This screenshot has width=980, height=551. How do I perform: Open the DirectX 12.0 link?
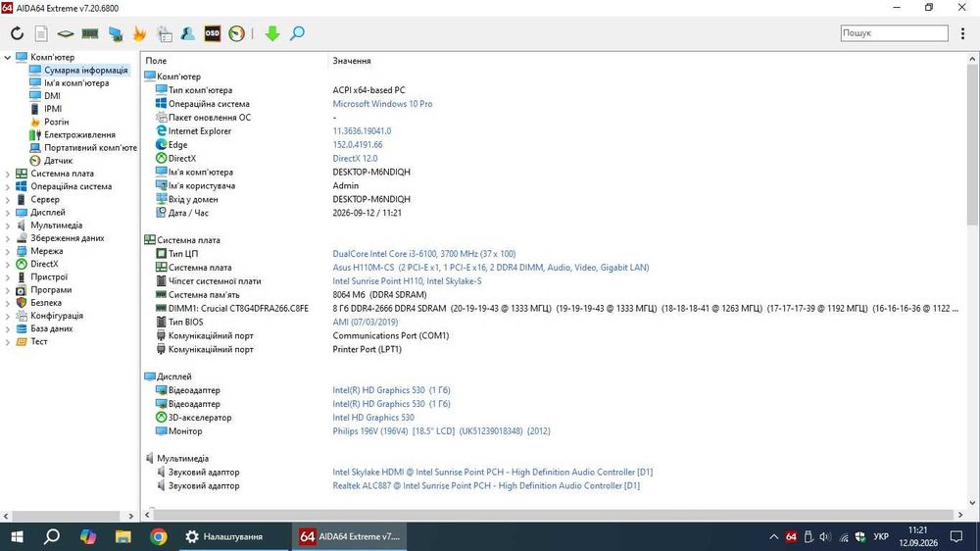pyautogui.click(x=355, y=158)
